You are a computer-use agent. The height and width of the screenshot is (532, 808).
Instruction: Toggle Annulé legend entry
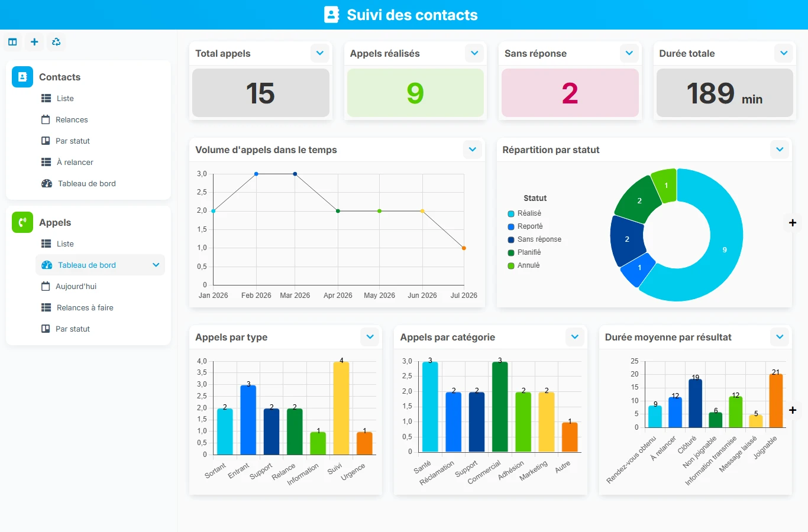coord(524,265)
